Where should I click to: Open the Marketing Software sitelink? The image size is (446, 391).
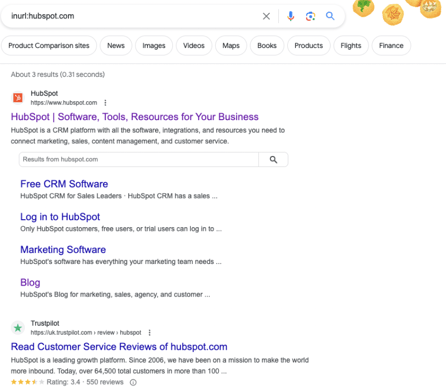[63, 250]
